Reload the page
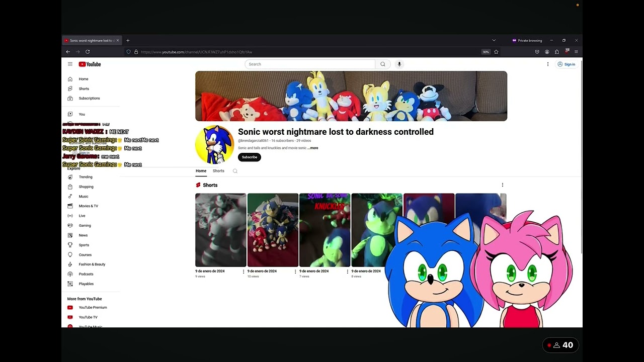644x362 pixels. pyautogui.click(x=88, y=52)
